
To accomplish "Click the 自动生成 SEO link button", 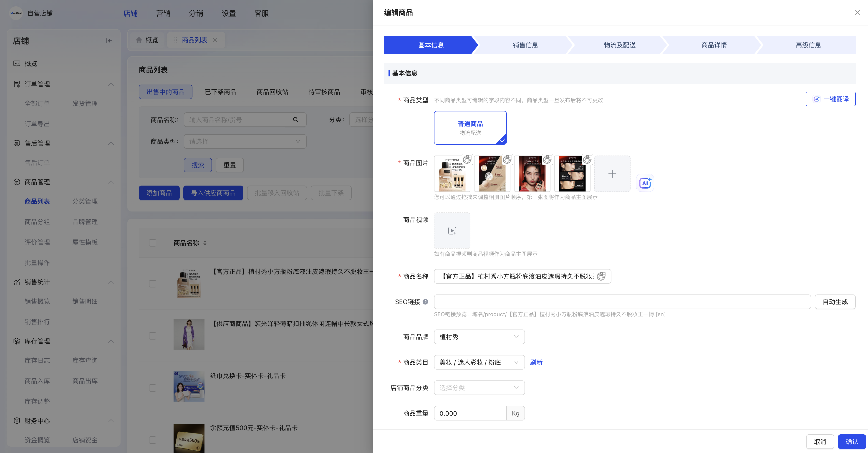I will pos(835,302).
